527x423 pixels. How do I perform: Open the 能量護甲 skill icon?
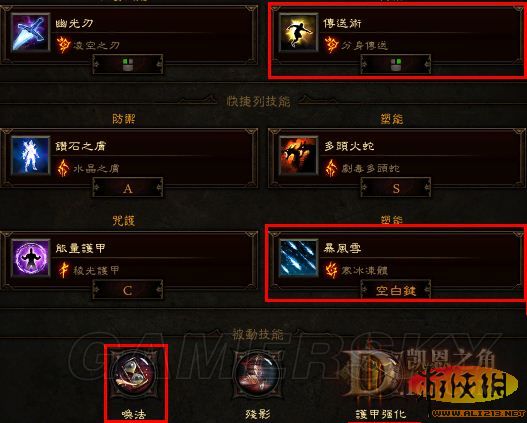30,258
